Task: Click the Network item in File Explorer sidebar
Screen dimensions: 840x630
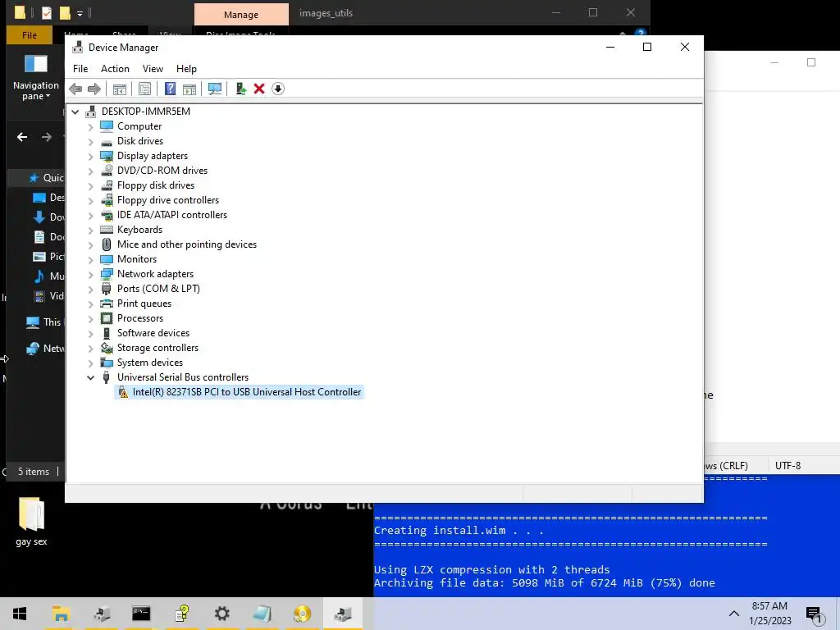Action: pos(46,348)
